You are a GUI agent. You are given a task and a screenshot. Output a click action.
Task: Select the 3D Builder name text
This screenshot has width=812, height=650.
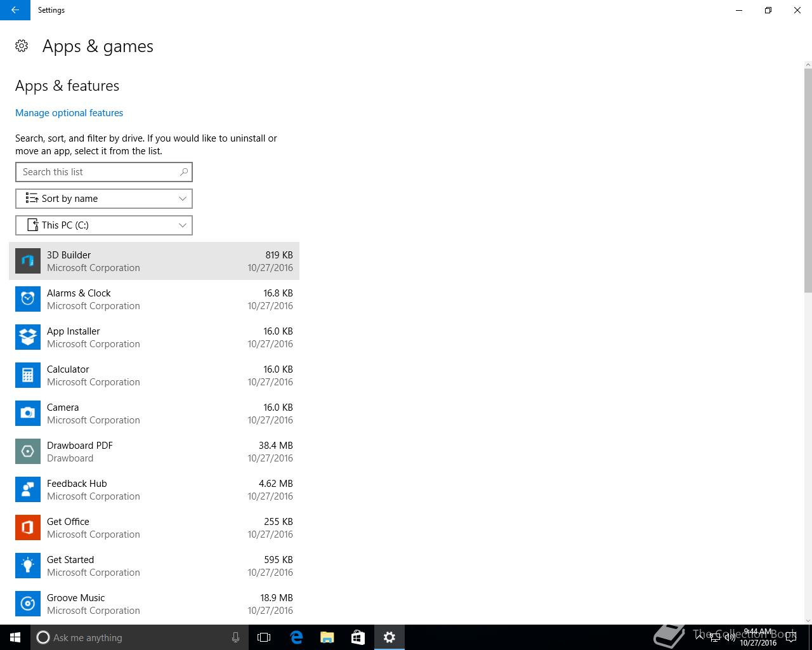point(69,255)
